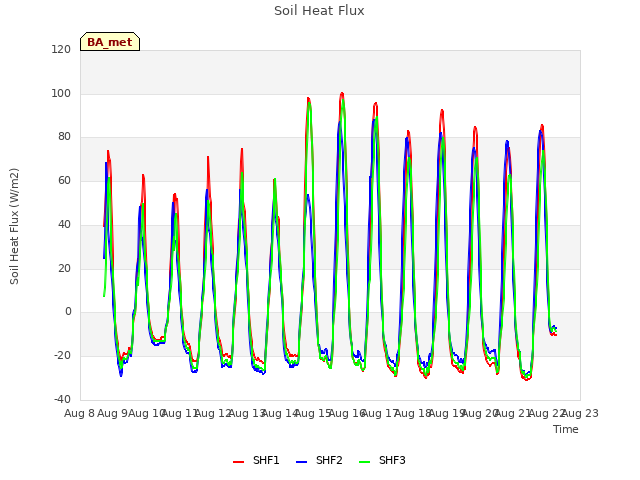Click the Aug 23 x-axis label

pos(580,413)
